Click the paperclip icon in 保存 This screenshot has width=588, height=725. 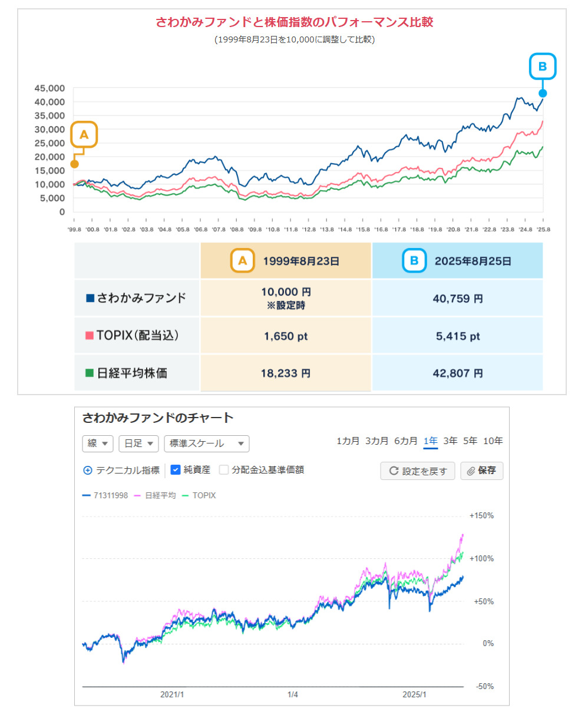[x=471, y=471]
